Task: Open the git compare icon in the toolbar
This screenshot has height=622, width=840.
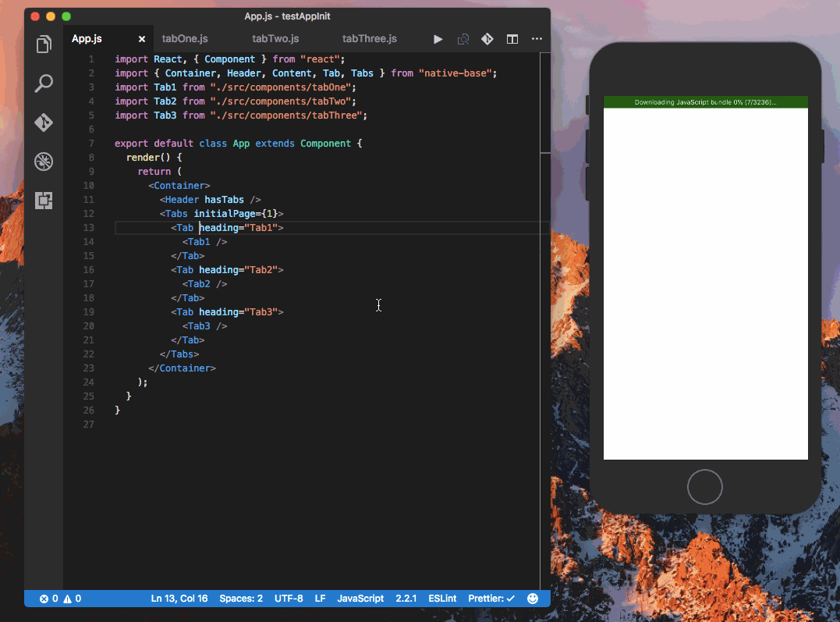Action: [487, 38]
